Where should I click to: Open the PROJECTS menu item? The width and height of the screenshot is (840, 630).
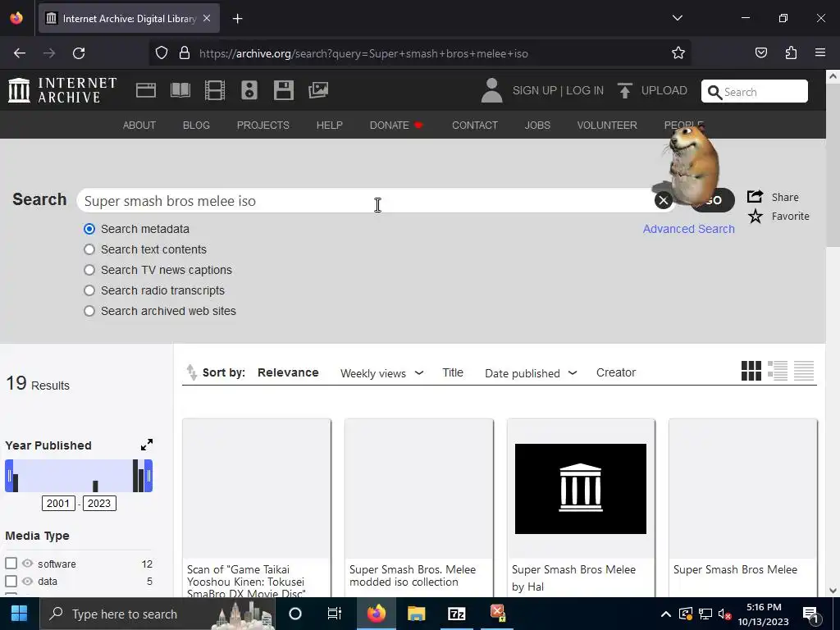click(x=263, y=125)
